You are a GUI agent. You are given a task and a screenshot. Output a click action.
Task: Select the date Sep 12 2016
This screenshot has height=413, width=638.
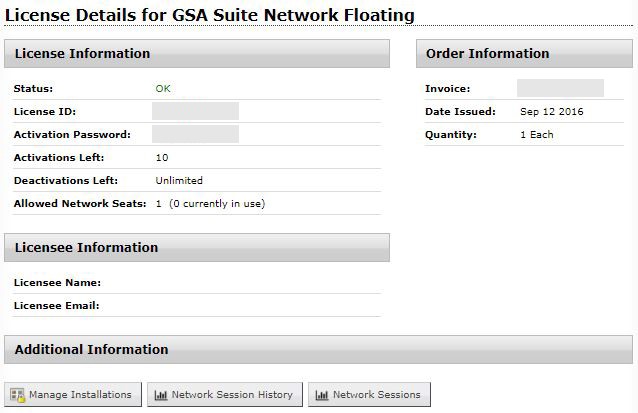[x=552, y=111]
